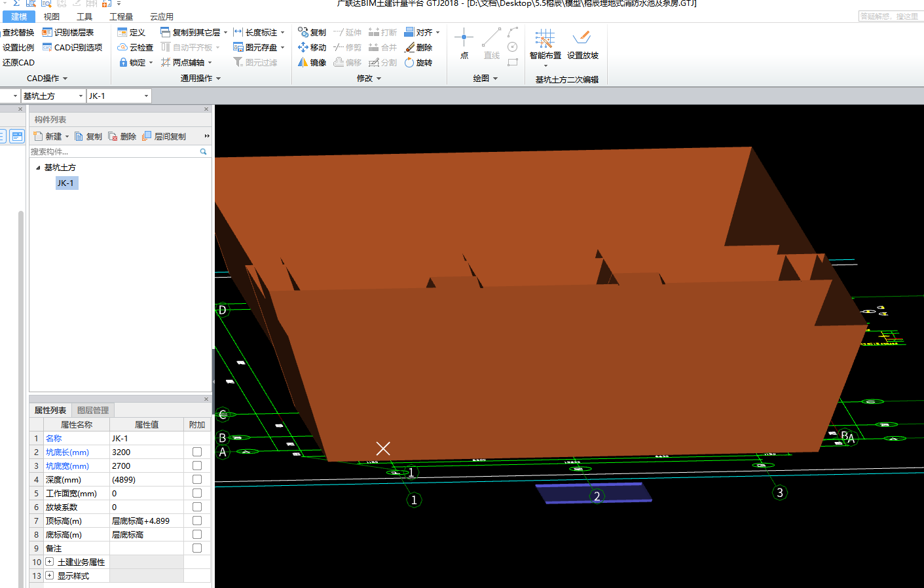Close the 构件列表 panel
The image size is (924, 588).
point(206,109)
